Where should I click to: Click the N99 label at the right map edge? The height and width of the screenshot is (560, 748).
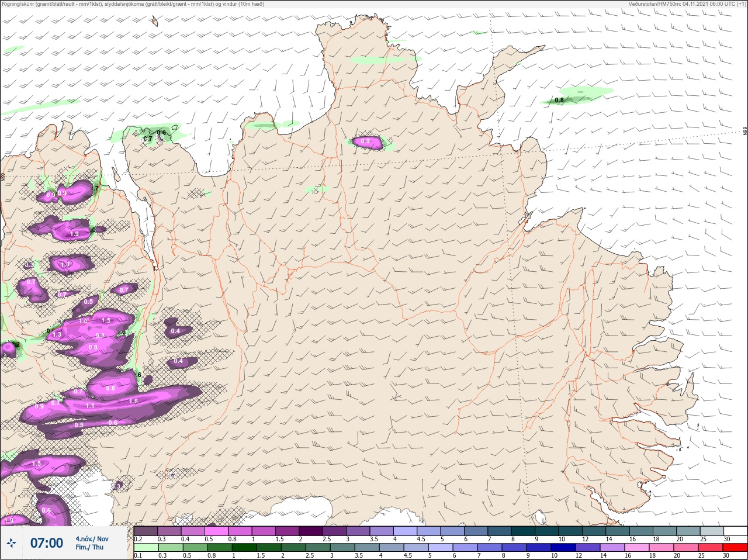(745, 132)
